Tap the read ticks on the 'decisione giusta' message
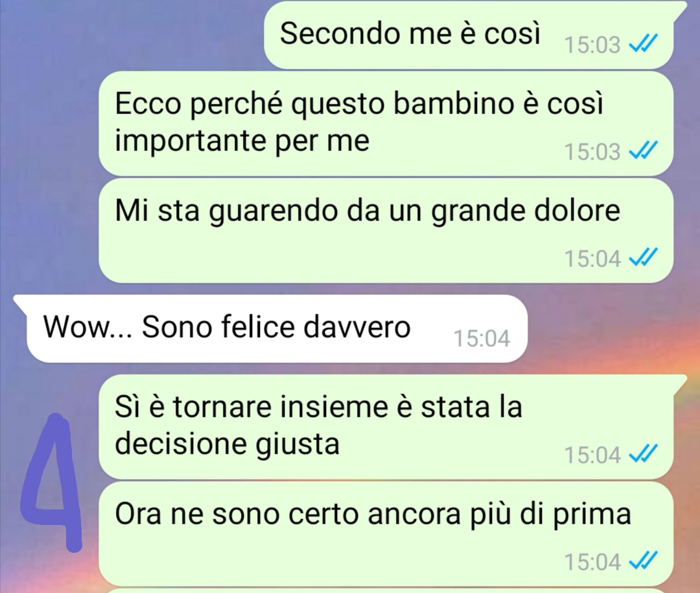The width and height of the screenshot is (700, 593). (x=643, y=454)
